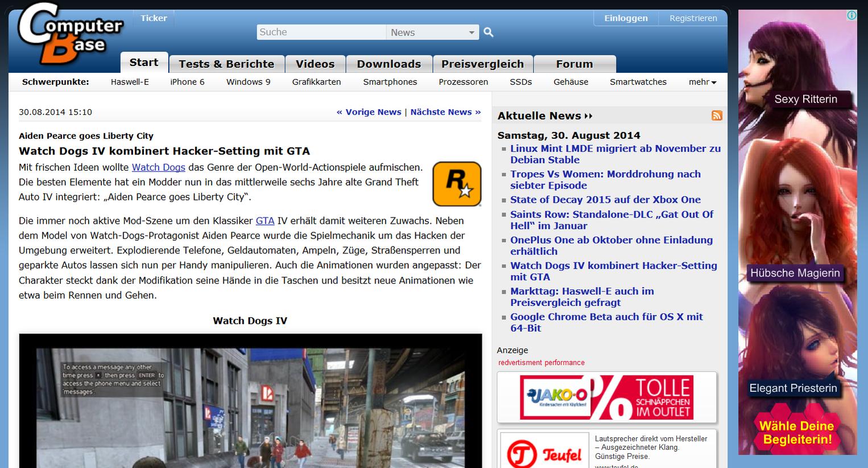Click the Sexy Ritterin ad label

(x=805, y=99)
